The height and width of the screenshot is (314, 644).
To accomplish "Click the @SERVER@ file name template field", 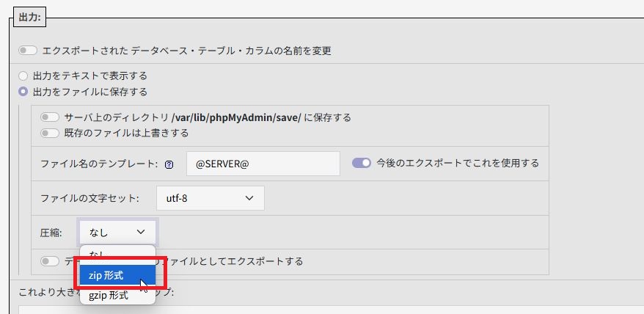I will pyautogui.click(x=263, y=164).
